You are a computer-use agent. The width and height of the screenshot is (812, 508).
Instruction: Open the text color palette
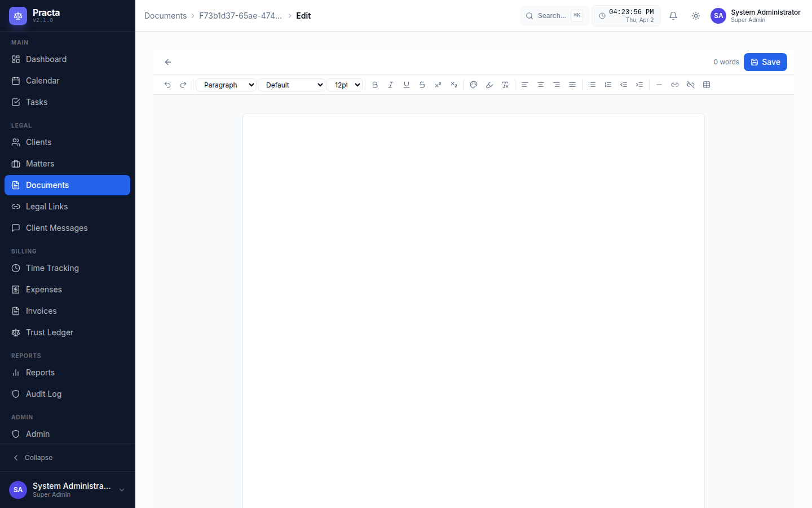(x=474, y=85)
